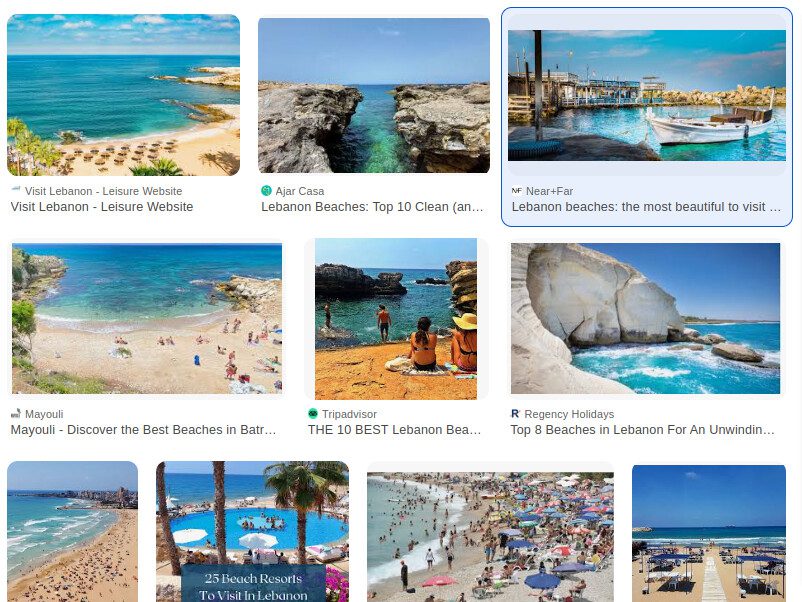Open the white cliff Regency Holidays image

(x=645, y=318)
